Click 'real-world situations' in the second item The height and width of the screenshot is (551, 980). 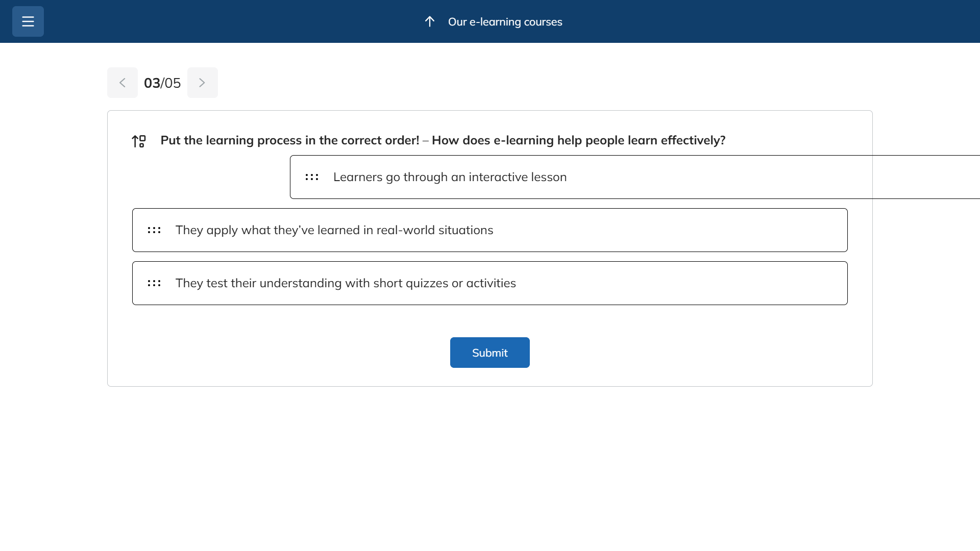(434, 230)
